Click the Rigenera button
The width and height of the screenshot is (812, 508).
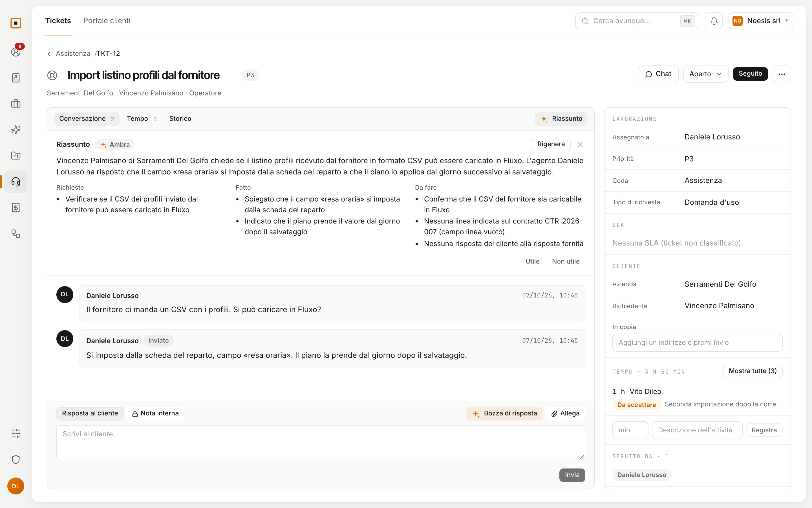551,144
